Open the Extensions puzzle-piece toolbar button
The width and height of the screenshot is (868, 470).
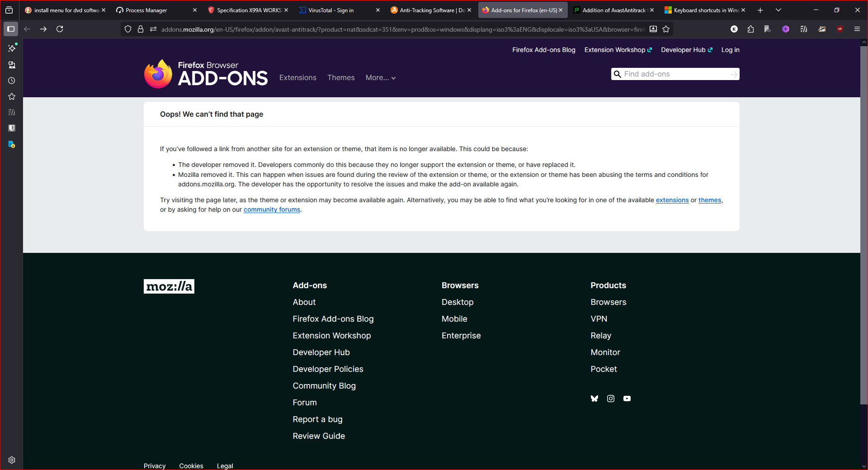click(750, 29)
